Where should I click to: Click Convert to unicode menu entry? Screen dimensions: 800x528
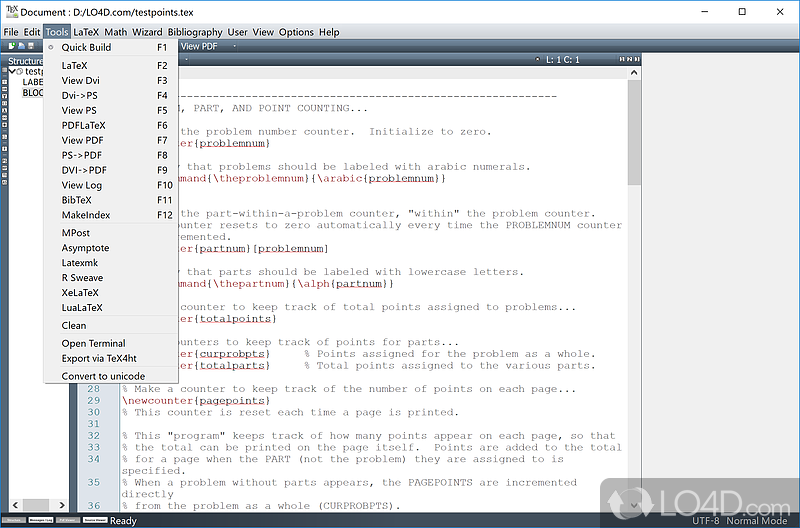point(103,376)
